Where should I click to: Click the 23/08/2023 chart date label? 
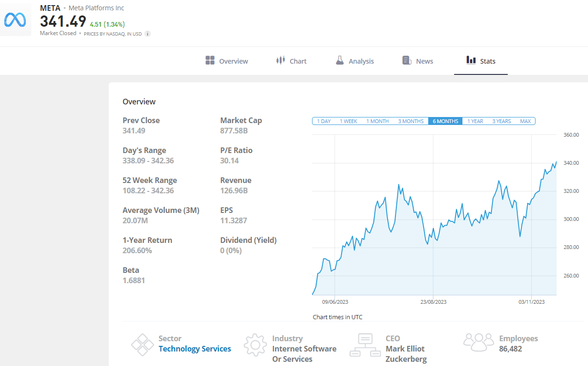433,302
